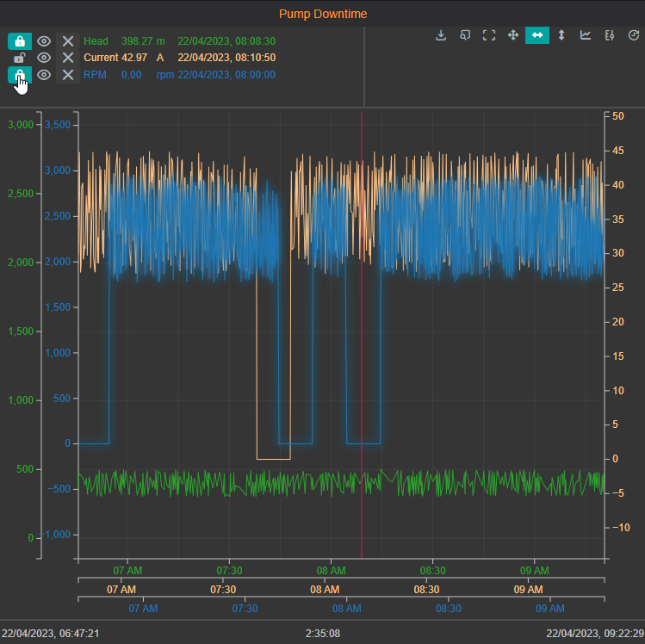
Task: Click the blue 3,500 RPM axis label
Action: [58, 125]
